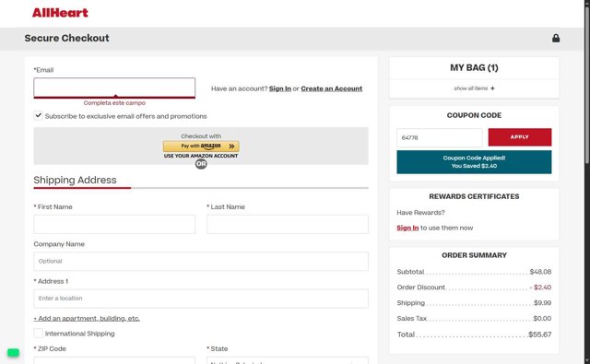The image size is (590, 364).
Task: Click the AllHeart logo
Action: [x=60, y=13]
